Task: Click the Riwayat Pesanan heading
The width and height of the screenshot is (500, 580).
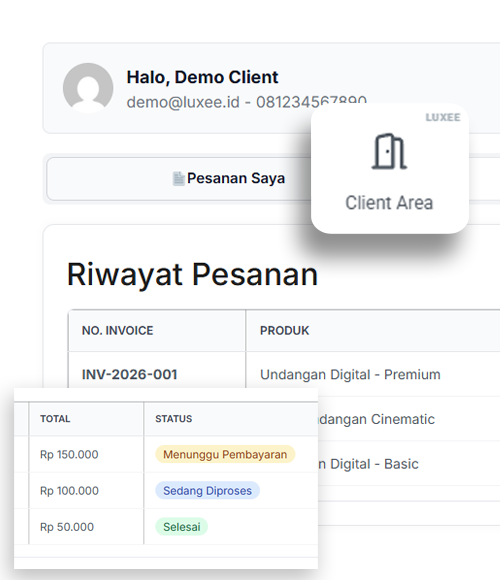Action: [192, 274]
